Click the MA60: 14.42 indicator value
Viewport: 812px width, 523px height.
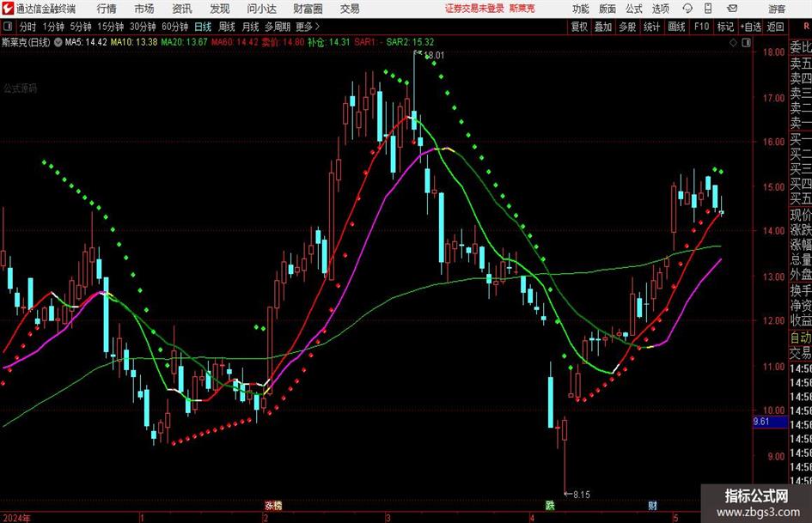pos(234,42)
